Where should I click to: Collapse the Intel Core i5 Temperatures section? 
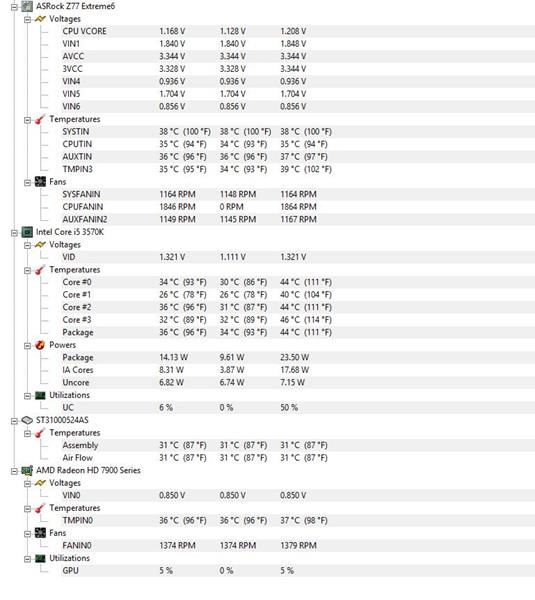(27, 271)
